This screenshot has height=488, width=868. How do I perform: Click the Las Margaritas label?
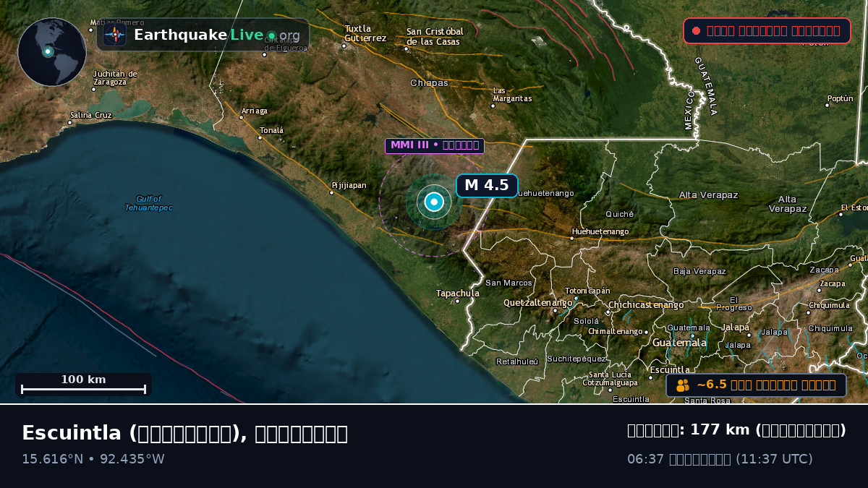point(512,95)
